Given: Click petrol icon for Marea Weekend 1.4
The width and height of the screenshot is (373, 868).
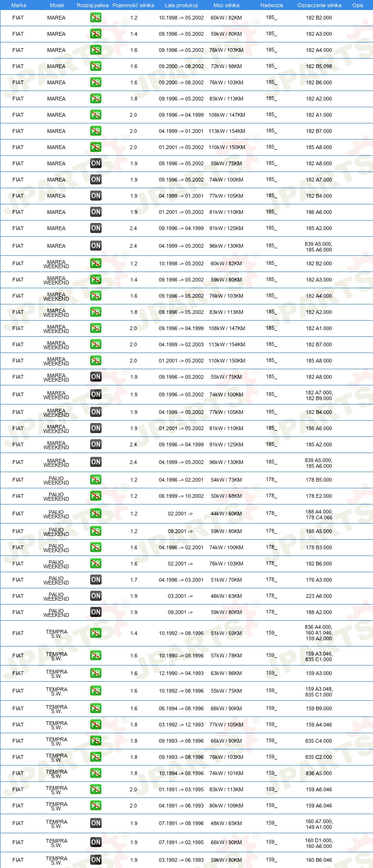Looking at the screenshot, I should click(96, 280).
